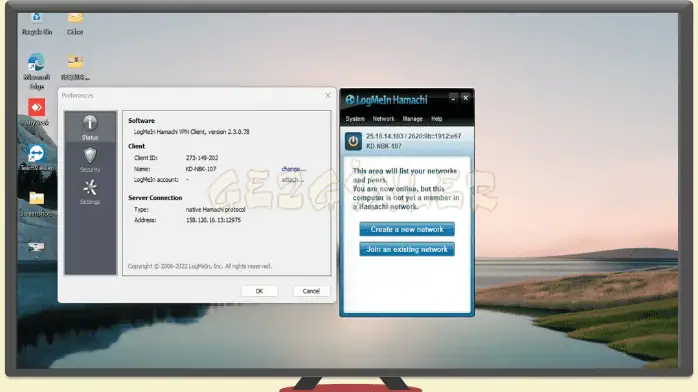Screen dimensions: 698x392
Task: Open the Screenshots folder on desktop
Action: (37, 204)
